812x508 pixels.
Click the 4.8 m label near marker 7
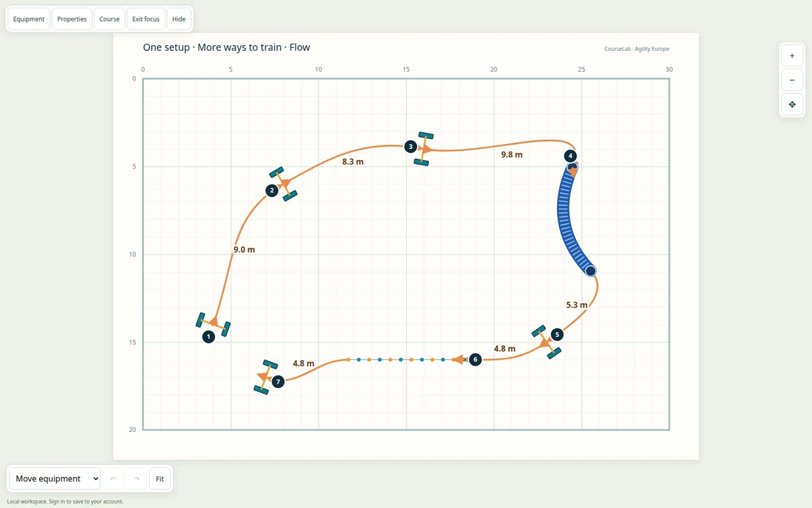[x=303, y=363]
